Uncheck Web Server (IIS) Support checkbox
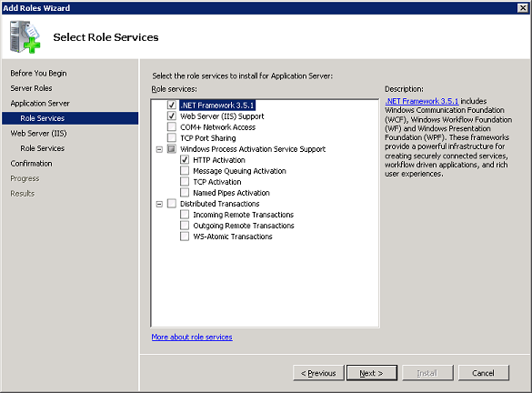This screenshot has width=532, height=393. 172,116
